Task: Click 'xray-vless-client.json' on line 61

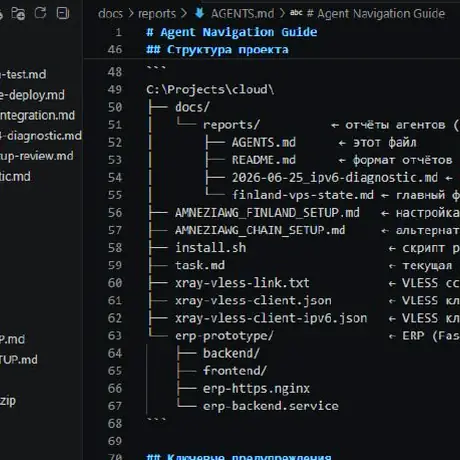Action: (253, 301)
